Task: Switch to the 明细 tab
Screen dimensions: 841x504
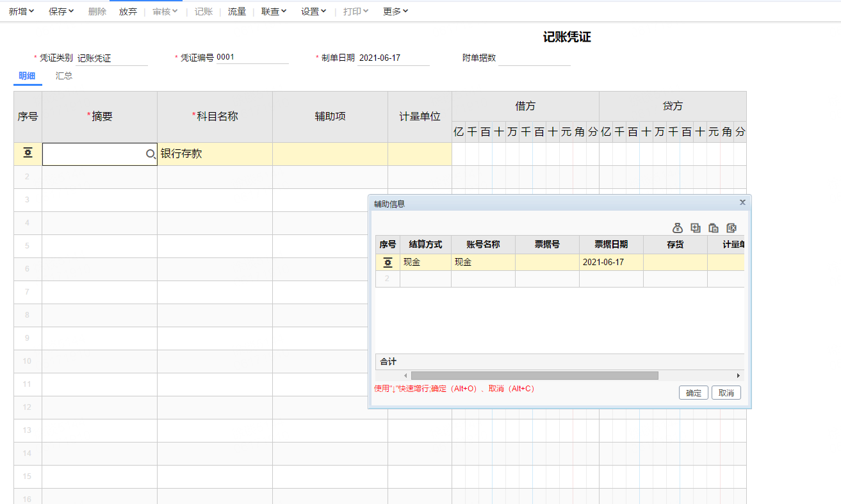Action: click(x=27, y=76)
